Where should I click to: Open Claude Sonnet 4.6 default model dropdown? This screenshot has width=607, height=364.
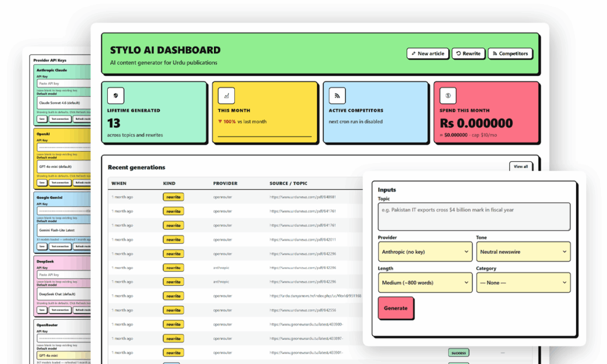pos(64,103)
